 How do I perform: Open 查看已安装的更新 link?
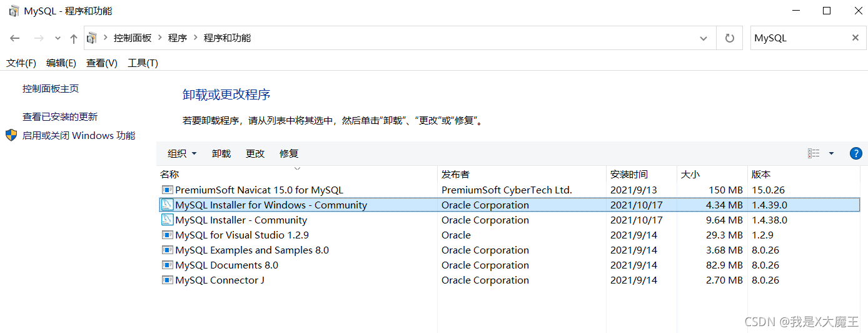pyautogui.click(x=60, y=117)
